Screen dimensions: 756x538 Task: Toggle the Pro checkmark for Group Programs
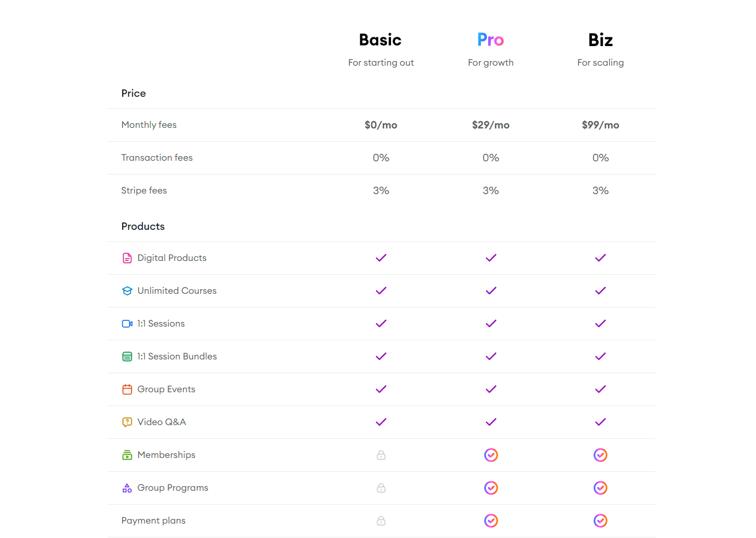click(491, 487)
